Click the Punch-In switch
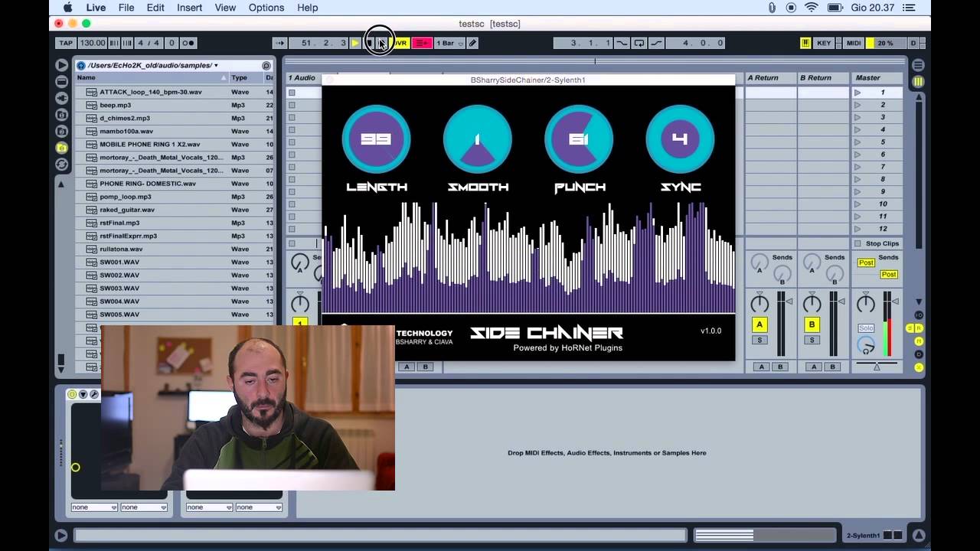This screenshot has width=980, height=551. [x=622, y=43]
